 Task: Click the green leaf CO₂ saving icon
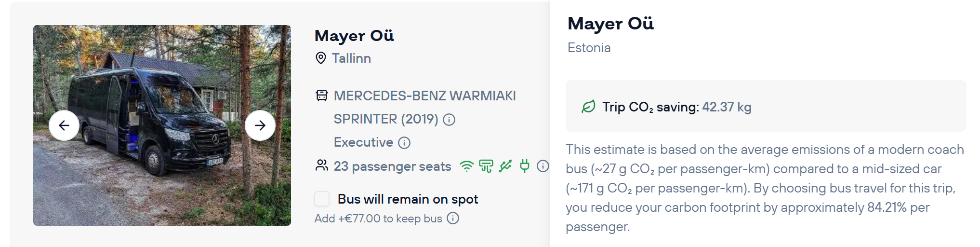pos(588,107)
